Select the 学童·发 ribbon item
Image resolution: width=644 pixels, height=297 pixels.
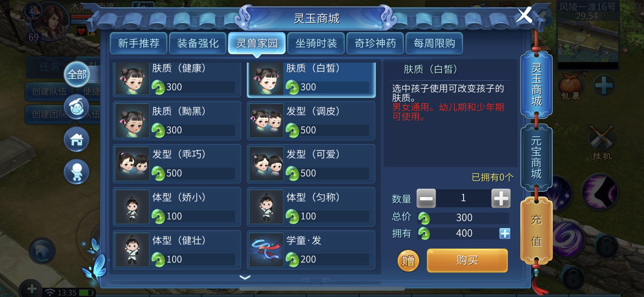[x=311, y=250]
